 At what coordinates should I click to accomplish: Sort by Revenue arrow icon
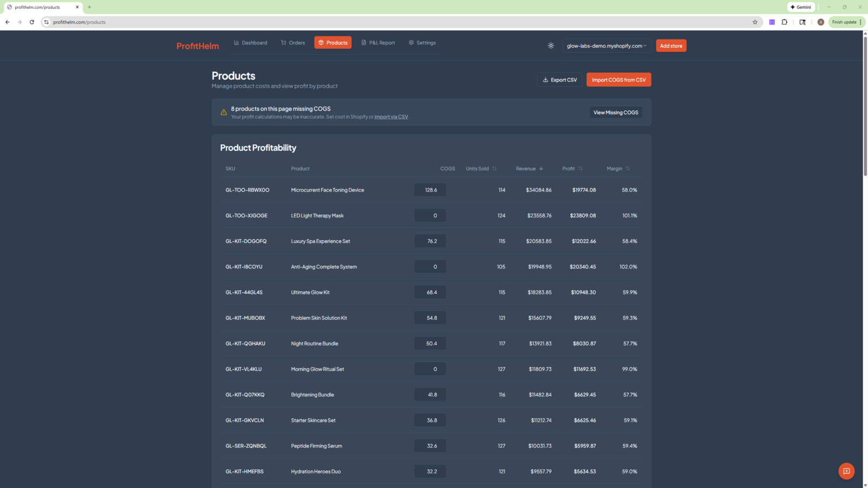[541, 169]
